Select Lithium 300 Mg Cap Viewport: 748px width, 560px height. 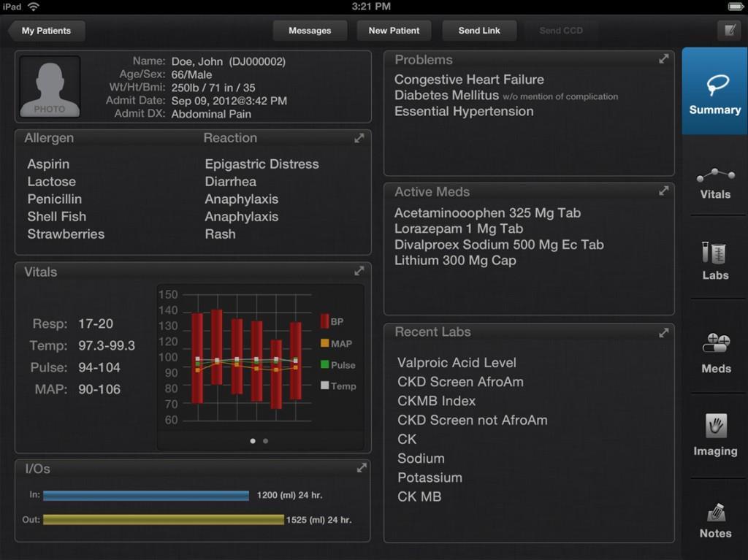pyautogui.click(x=455, y=261)
